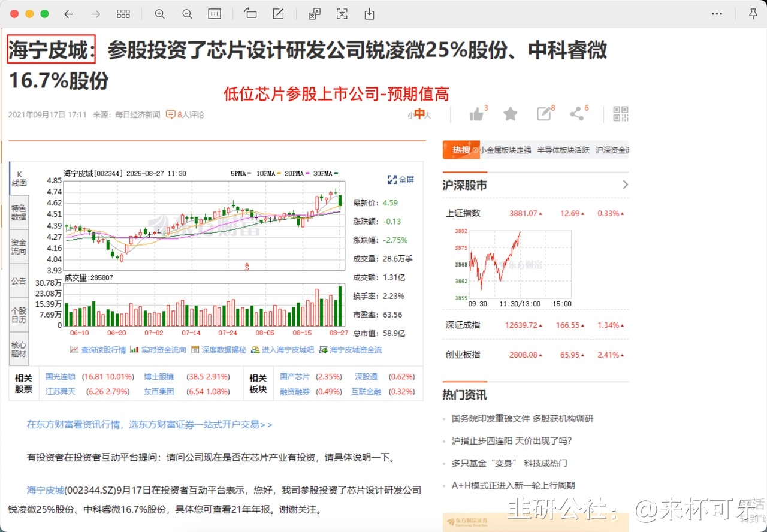Open related sector 融资融券

point(295,392)
